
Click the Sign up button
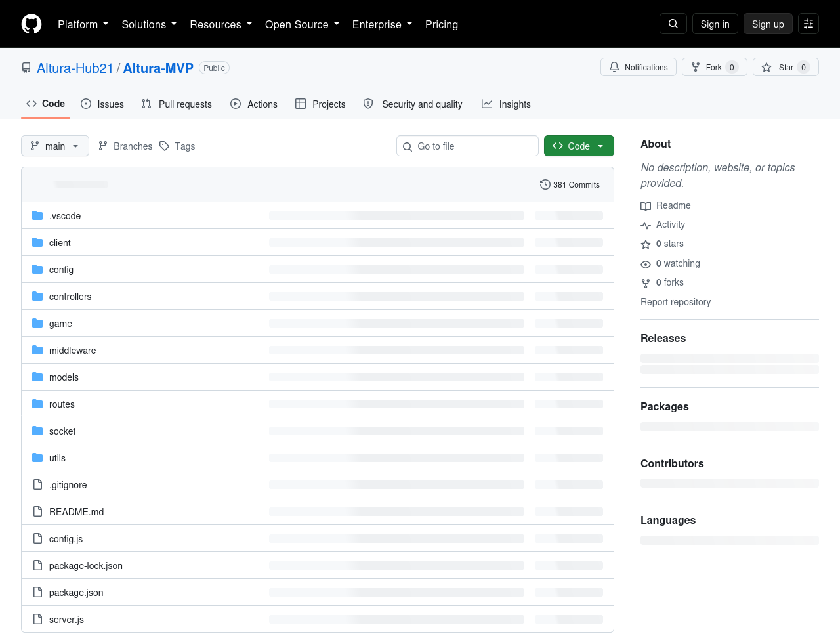click(x=768, y=24)
